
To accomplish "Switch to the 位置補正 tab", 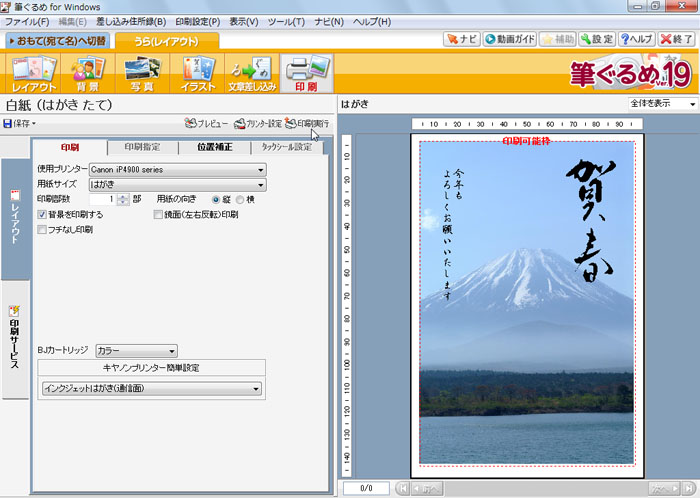I will 214,147.
